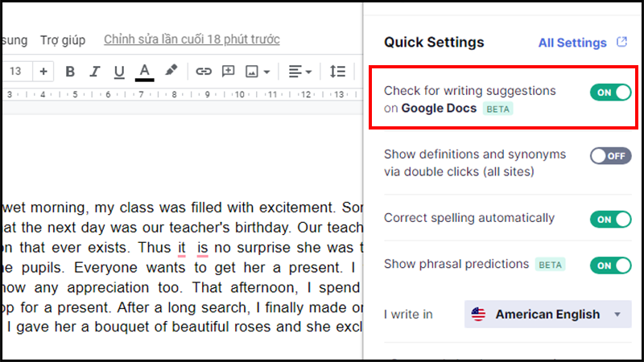Open the Trợ giúp menu
The height and width of the screenshot is (362, 644).
(x=63, y=40)
